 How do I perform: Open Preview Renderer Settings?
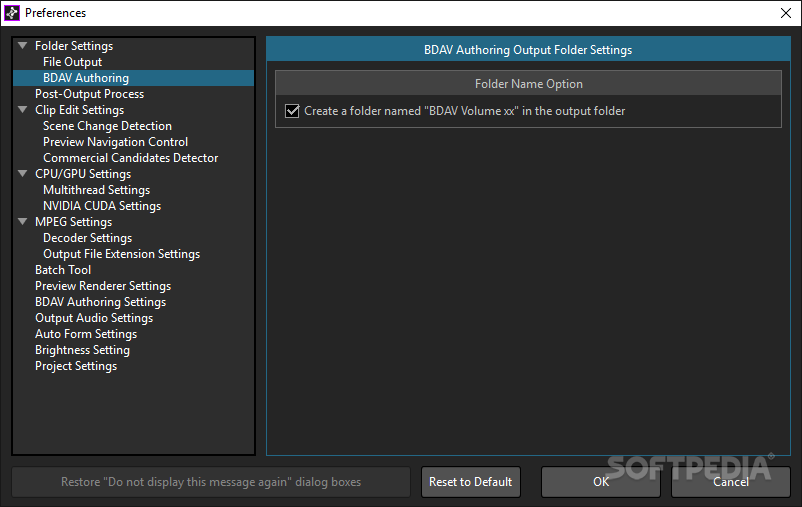[103, 285]
